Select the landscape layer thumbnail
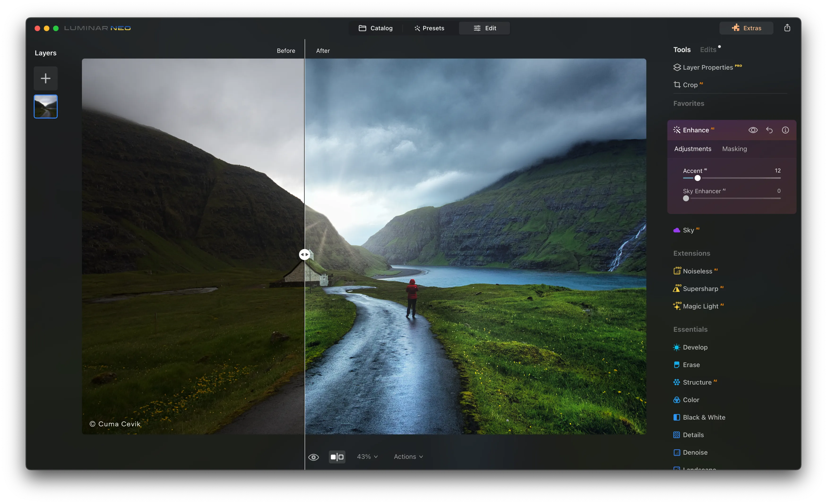This screenshot has height=504, width=827. tap(46, 107)
